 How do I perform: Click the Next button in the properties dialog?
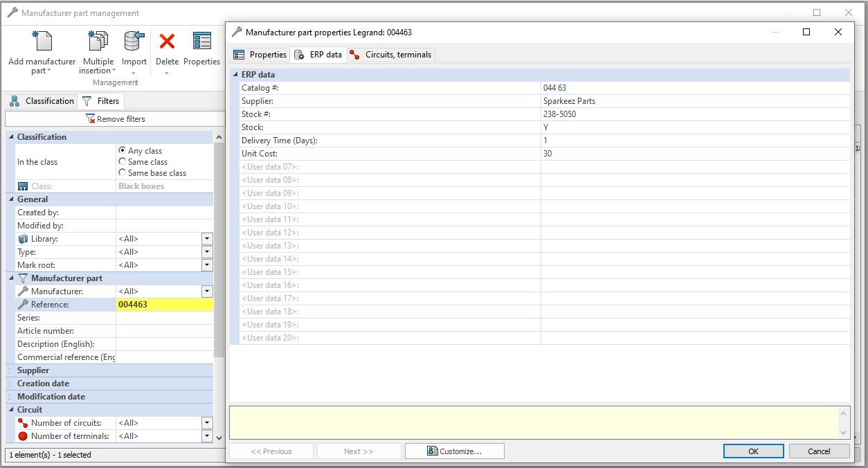click(x=359, y=451)
